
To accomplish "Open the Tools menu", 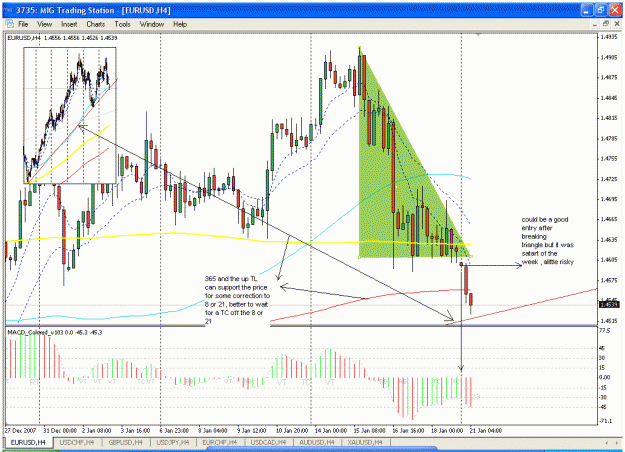I will click(122, 24).
